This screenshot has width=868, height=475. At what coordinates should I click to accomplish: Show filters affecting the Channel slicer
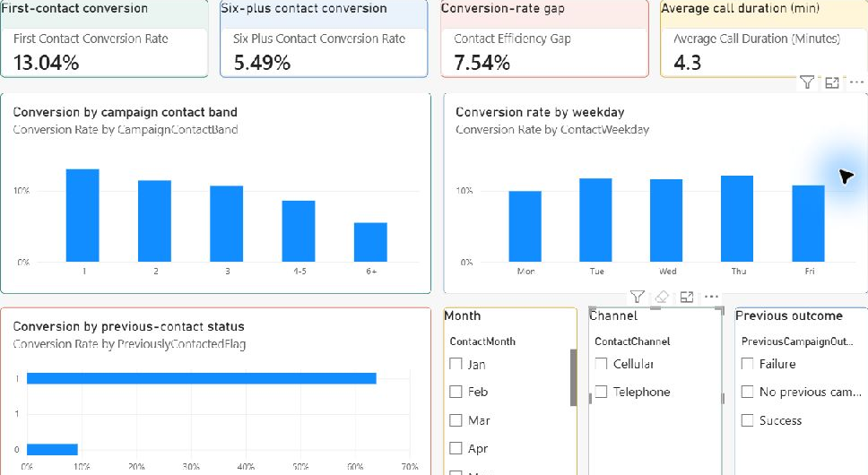tap(638, 297)
